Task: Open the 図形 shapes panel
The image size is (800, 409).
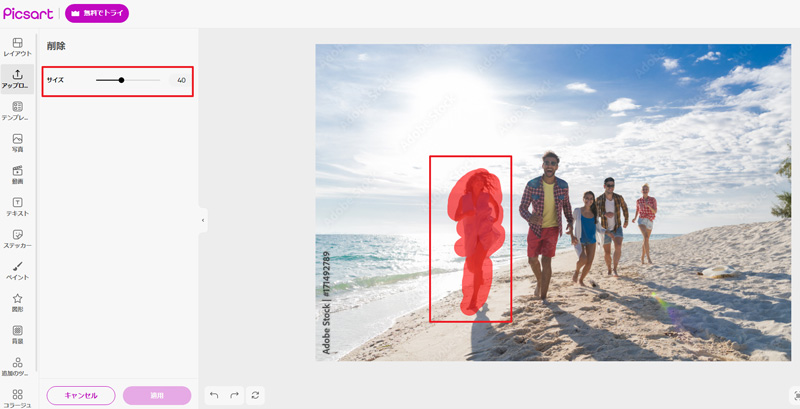Action: click(x=17, y=302)
